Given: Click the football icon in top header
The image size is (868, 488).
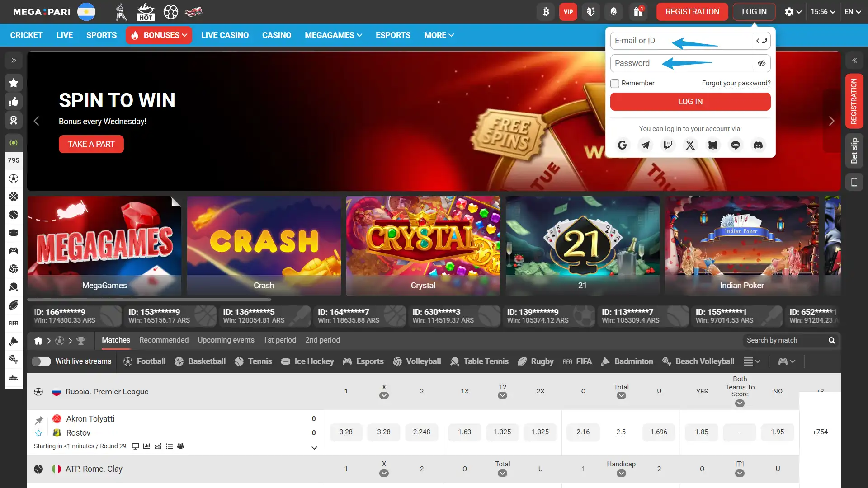Looking at the screenshot, I should point(170,12).
